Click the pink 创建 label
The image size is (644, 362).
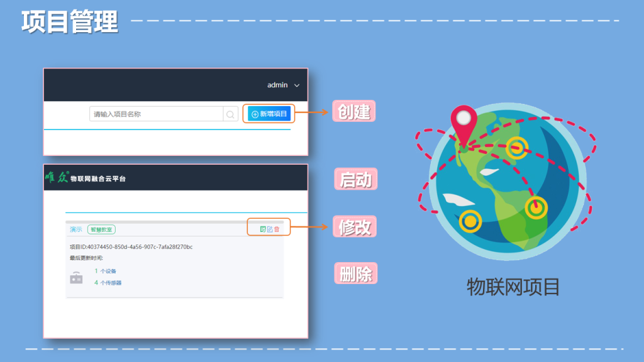tap(354, 111)
